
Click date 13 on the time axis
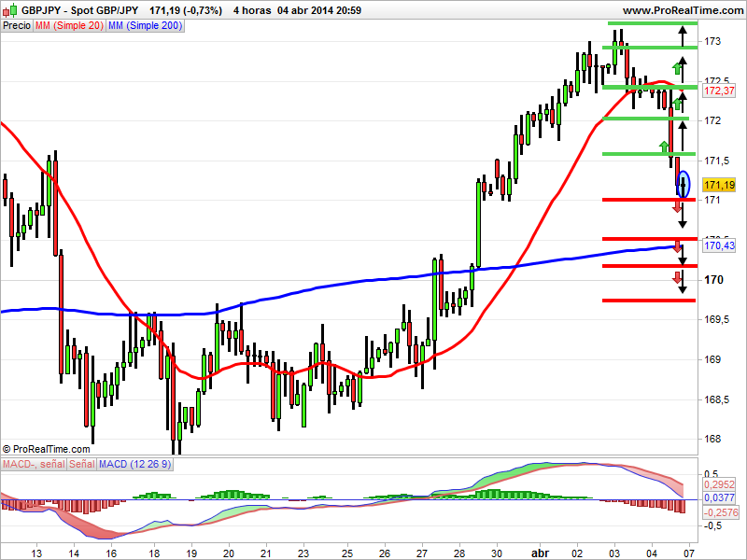(x=36, y=553)
